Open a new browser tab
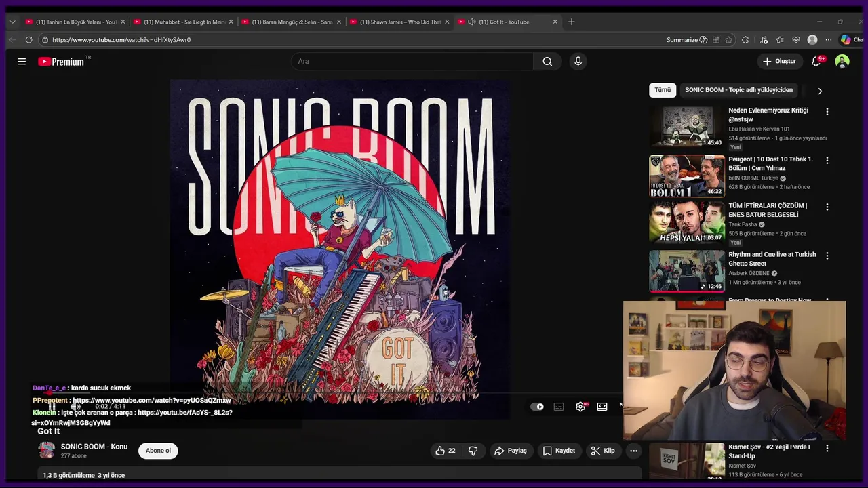 (571, 22)
